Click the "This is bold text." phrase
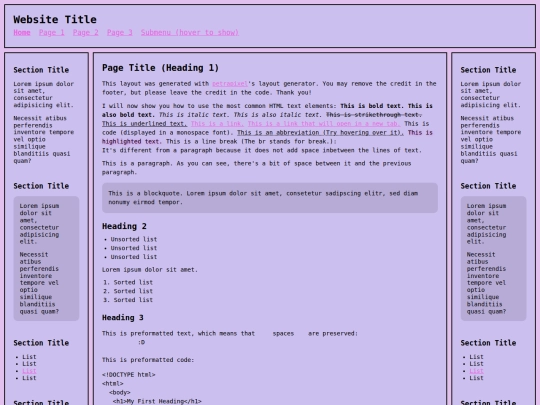 [372, 106]
